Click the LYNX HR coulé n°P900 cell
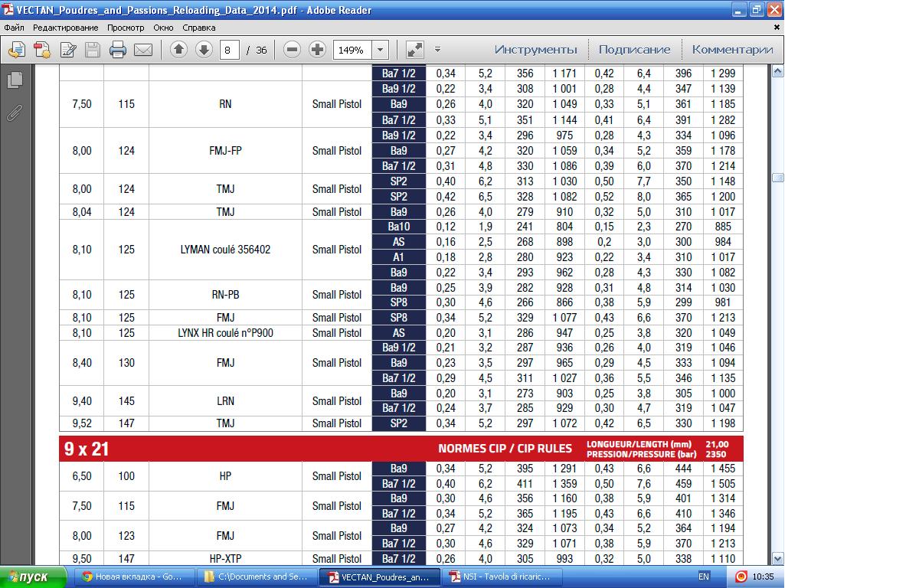 coord(225,333)
